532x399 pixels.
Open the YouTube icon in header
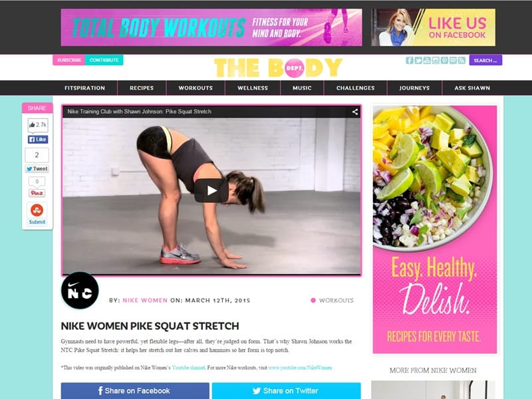427,61
